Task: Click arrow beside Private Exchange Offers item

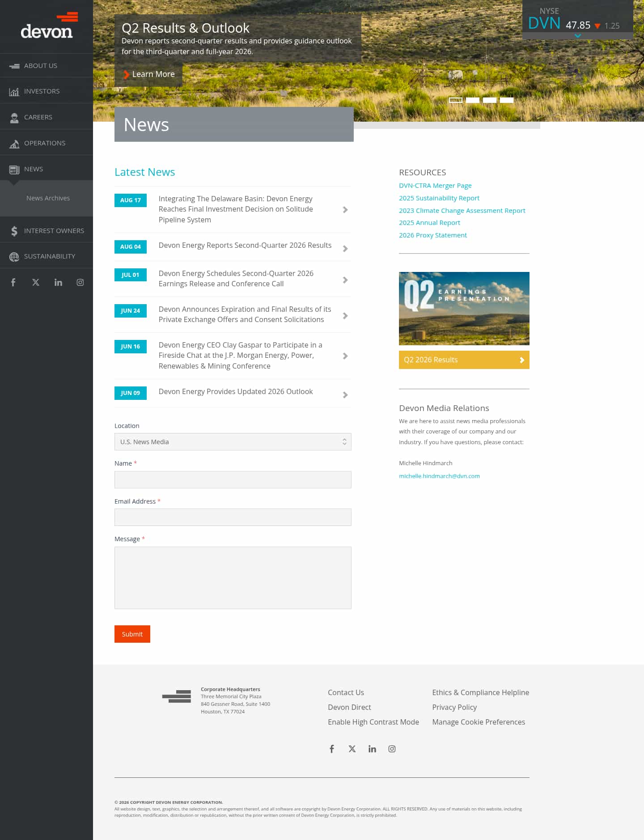Action: (345, 316)
